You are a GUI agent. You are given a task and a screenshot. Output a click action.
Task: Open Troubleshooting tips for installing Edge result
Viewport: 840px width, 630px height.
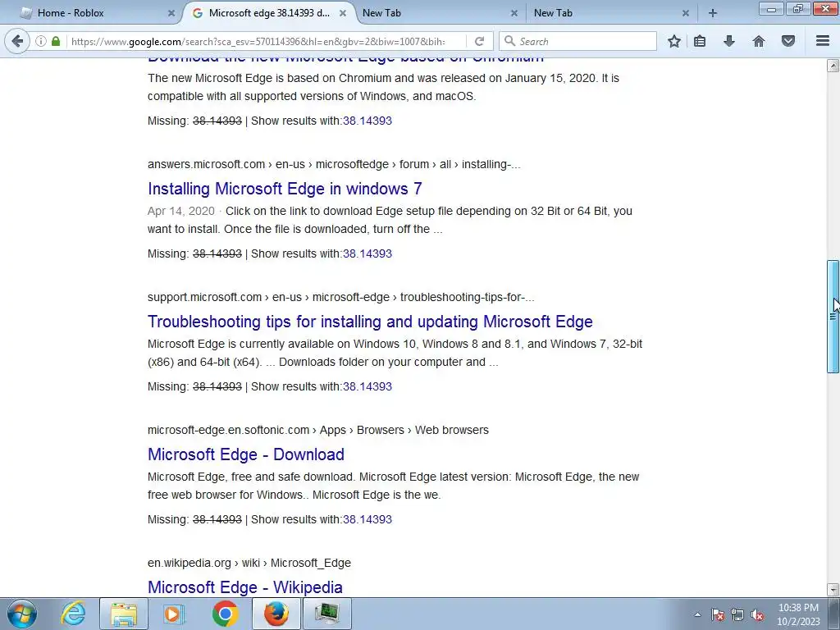[x=370, y=322]
